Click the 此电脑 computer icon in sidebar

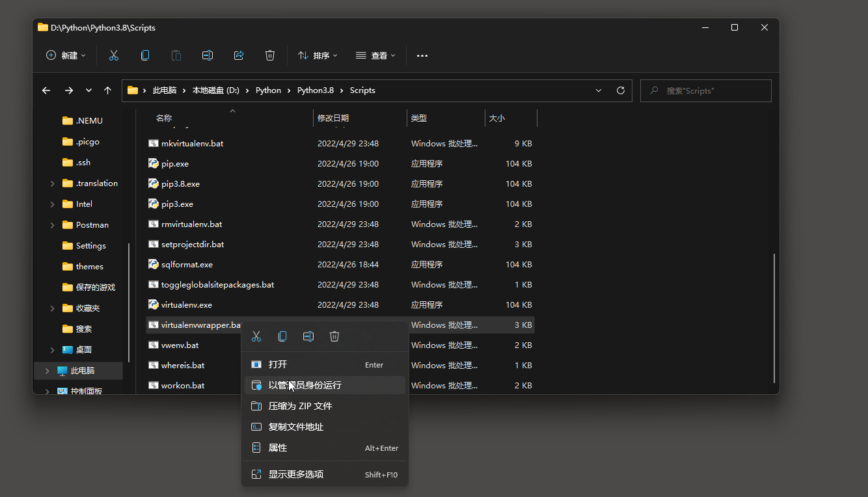point(62,371)
